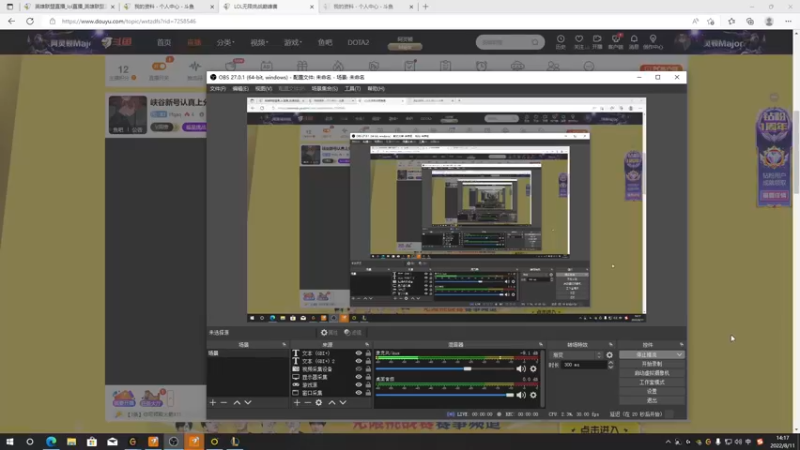Viewport: 800px width, 450px height.
Task: Open File Explorer from the taskbar
Action: [x=71, y=442]
